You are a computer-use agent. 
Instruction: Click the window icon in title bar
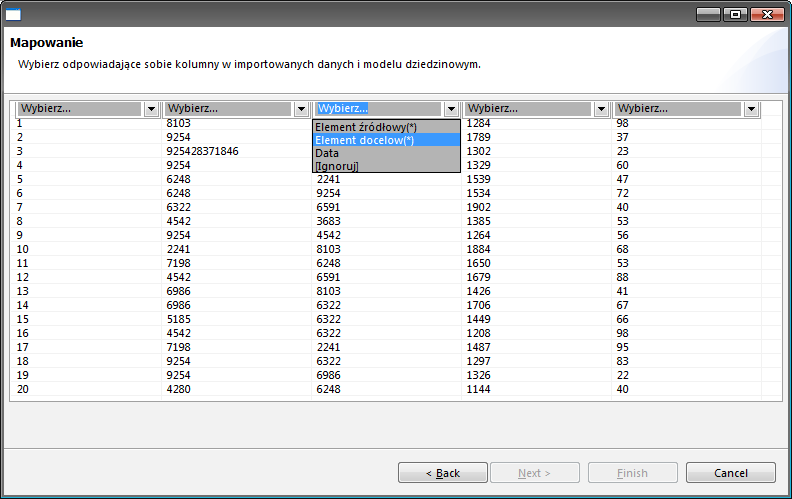pos(13,15)
